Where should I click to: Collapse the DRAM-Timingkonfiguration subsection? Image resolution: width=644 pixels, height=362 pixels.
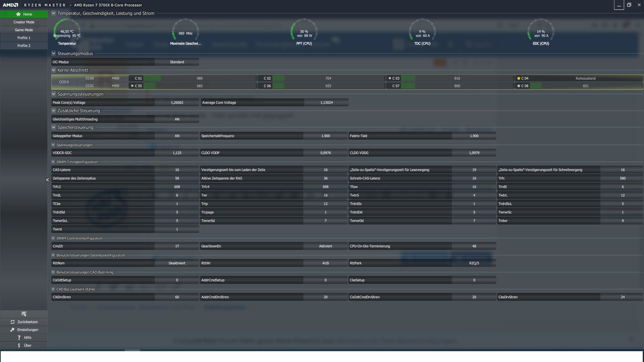click(x=53, y=162)
